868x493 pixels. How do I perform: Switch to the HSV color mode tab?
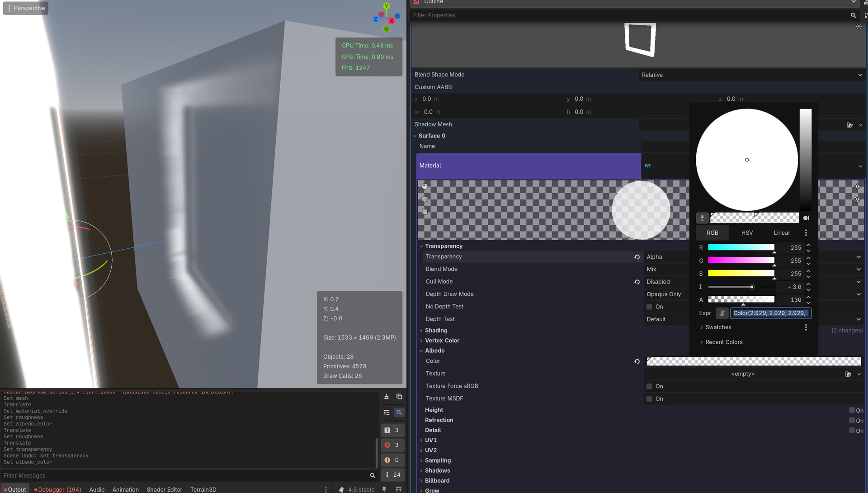pyautogui.click(x=747, y=233)
